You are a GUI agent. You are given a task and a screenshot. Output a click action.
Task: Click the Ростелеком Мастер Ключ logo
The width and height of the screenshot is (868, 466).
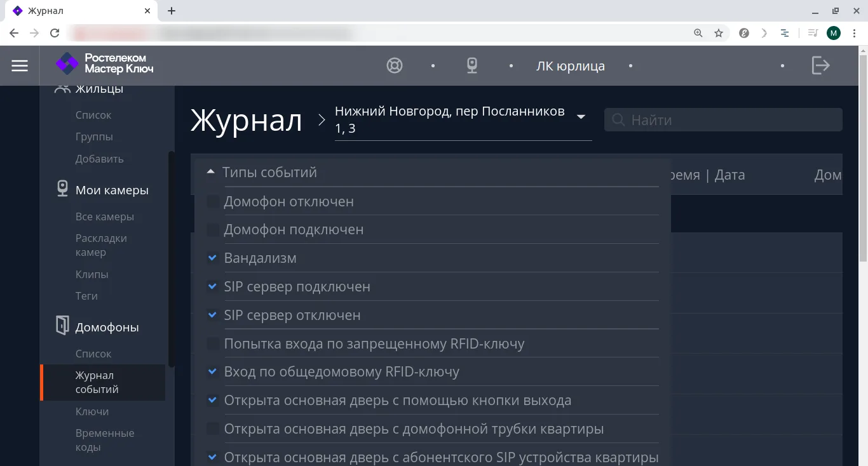105,63
